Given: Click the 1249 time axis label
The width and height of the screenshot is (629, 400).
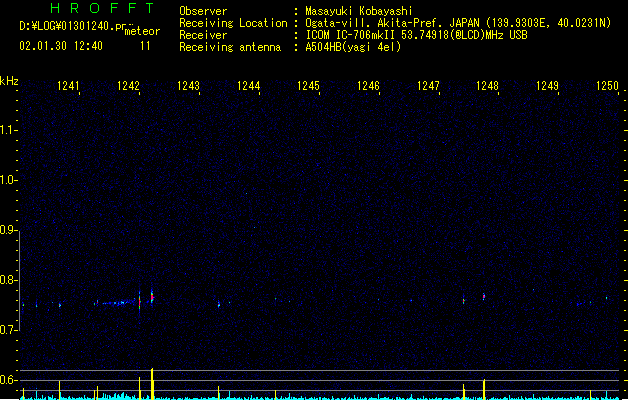Looking at the screenshot, I should point(548,86).
